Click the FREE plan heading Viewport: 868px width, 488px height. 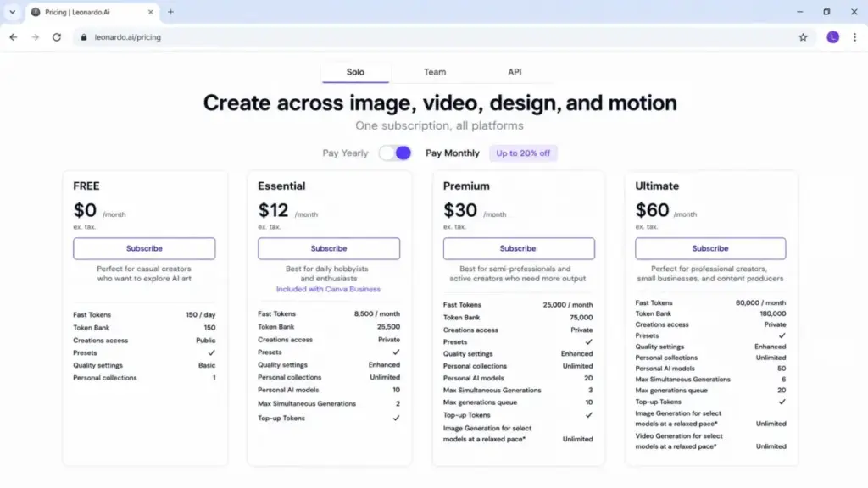(86, 186)
